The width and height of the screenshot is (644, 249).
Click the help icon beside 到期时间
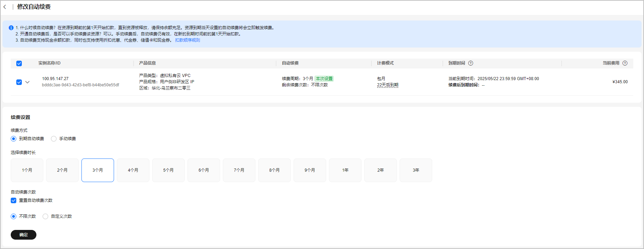click(470, 63)
